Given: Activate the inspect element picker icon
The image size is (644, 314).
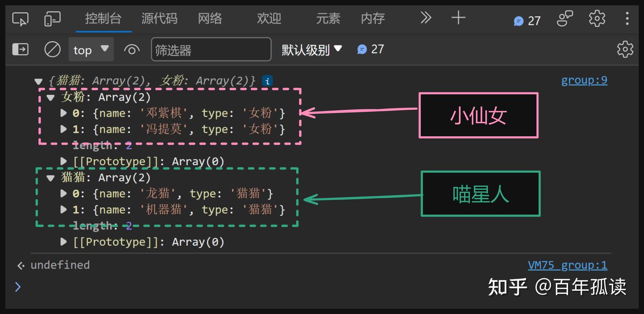Looking at the screenshot, I should tap(20, 19).
